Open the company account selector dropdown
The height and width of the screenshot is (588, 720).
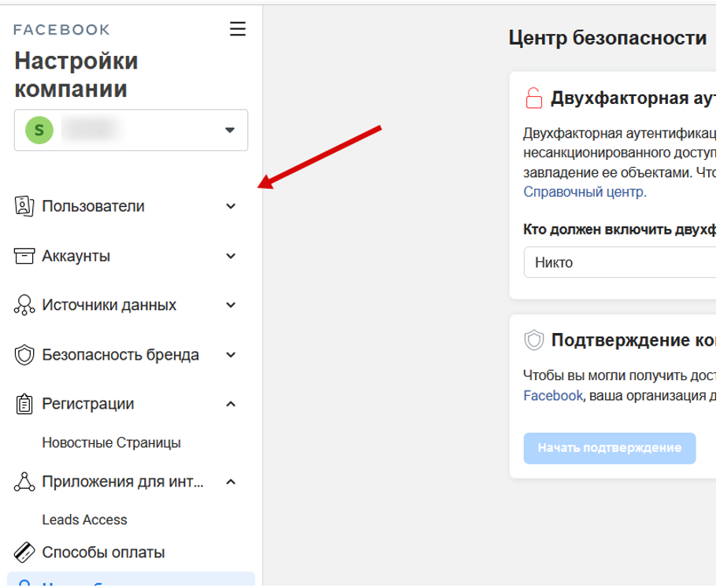229,130
